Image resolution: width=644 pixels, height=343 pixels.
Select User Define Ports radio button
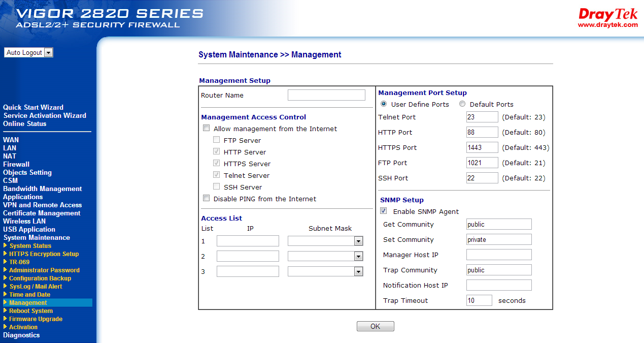(384, 104)
